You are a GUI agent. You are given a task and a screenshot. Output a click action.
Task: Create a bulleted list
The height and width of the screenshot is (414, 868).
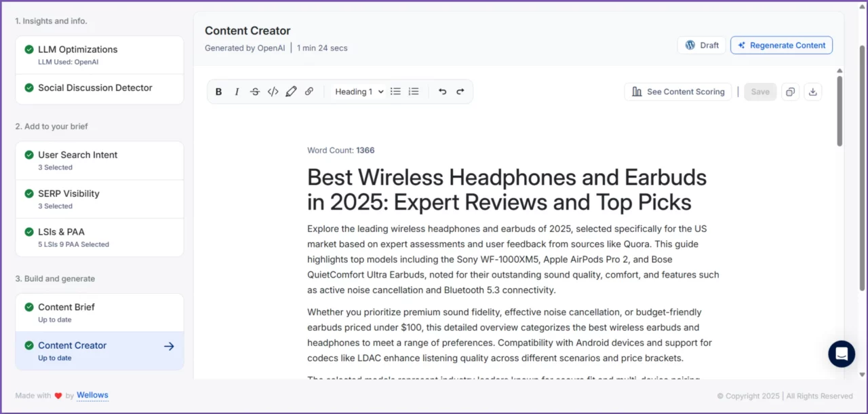(x=395, y=92)
